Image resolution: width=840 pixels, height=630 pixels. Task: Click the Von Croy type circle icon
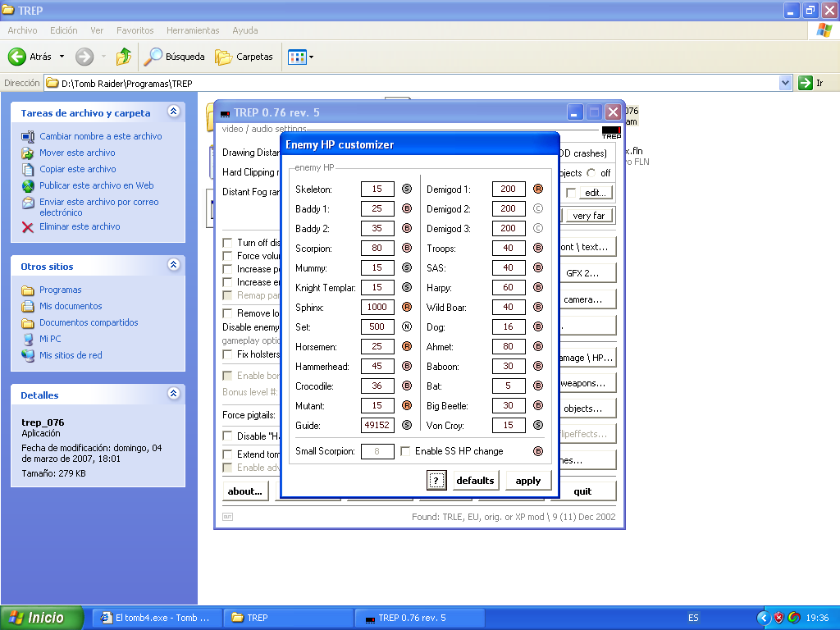tap(538, 426)
